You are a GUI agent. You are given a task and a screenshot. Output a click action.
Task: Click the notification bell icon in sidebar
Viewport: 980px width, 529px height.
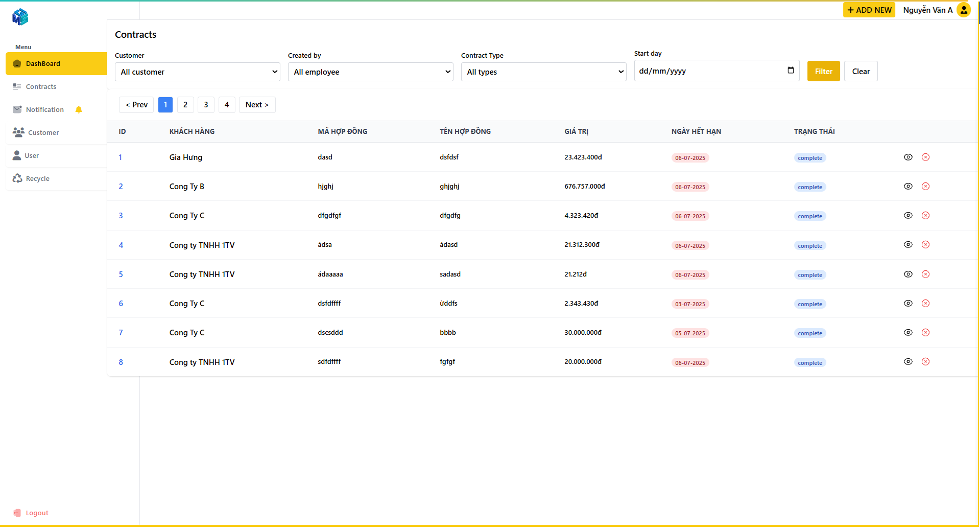(79, 110)
